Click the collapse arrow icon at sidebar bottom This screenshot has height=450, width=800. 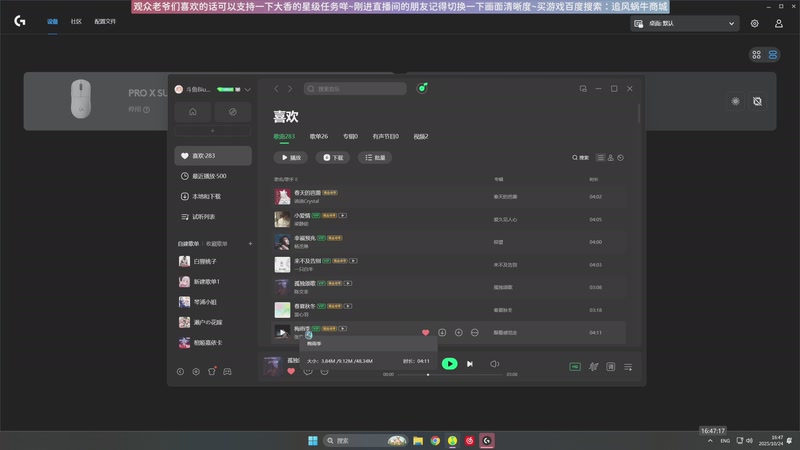(180, 371)
